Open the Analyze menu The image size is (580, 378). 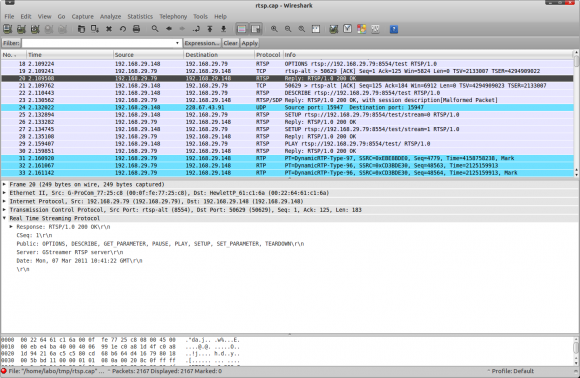pyautogui.click(x=111, y=17)
